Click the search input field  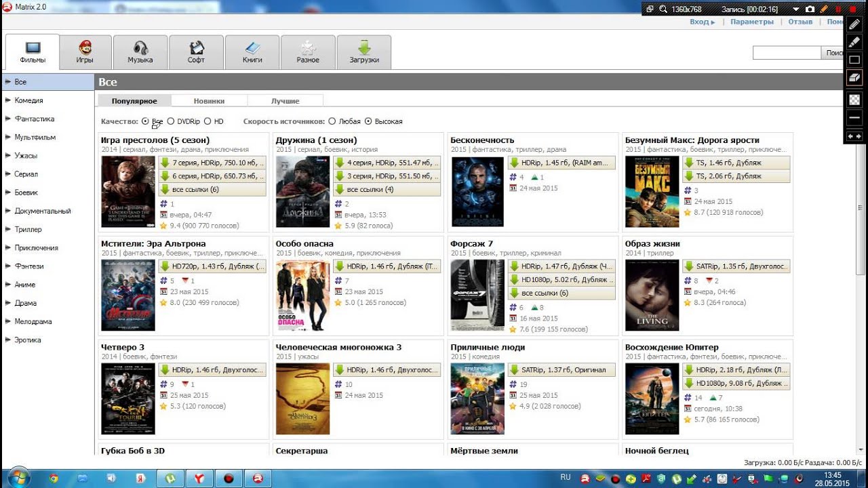coord(787,53)
